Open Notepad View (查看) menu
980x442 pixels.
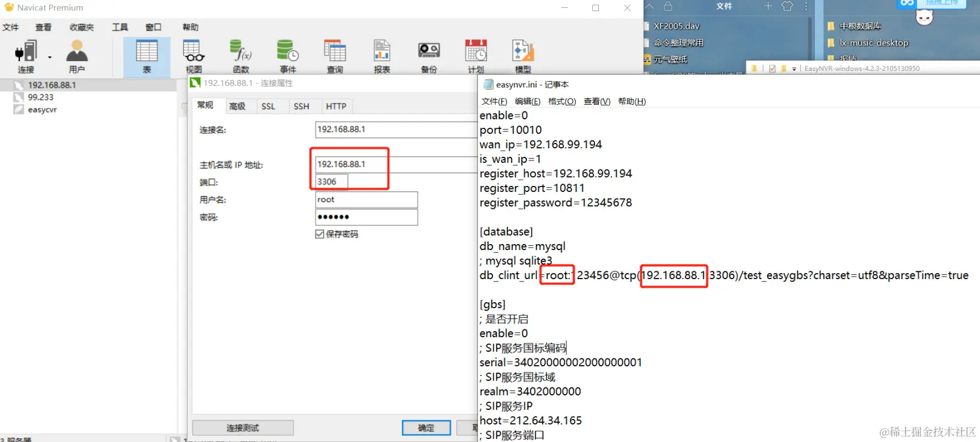point(597,101)
